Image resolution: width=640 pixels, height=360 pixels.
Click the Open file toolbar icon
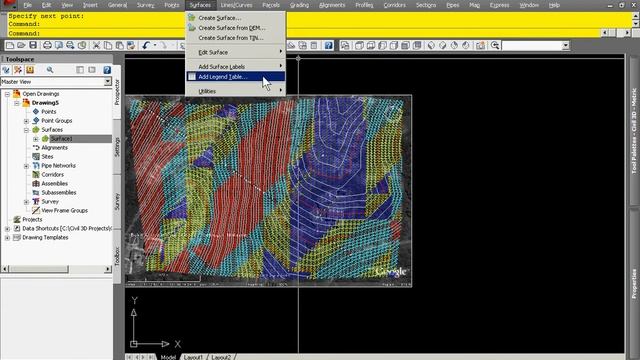pos(21,45)
